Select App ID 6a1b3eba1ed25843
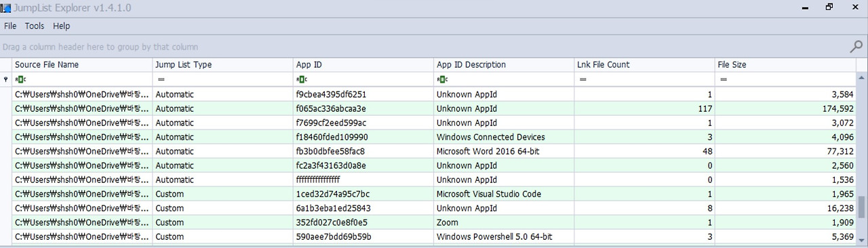Screen dimensions: 868x248 coord(333,208)
